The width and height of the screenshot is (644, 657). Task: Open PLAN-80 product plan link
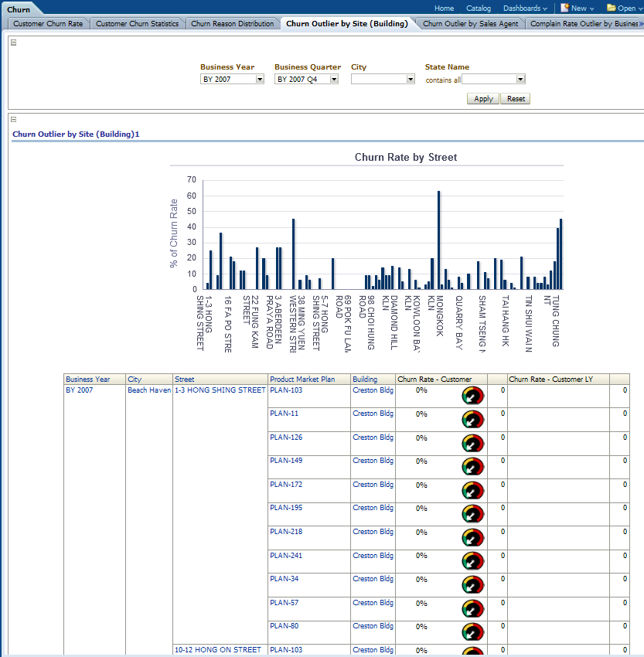pyautogui.click(x=284, y=626)
